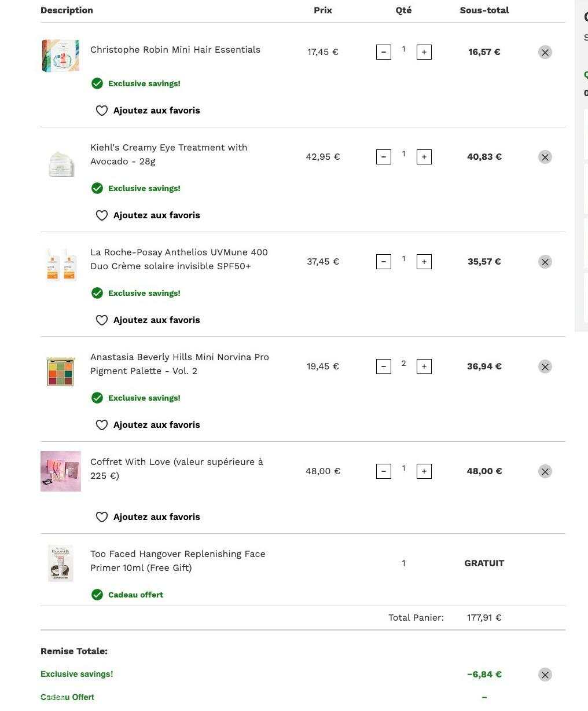This screenshot has width=588, height=711.
Task: Open Too Faced Hangover Primer product link
Action: point(178,561)
